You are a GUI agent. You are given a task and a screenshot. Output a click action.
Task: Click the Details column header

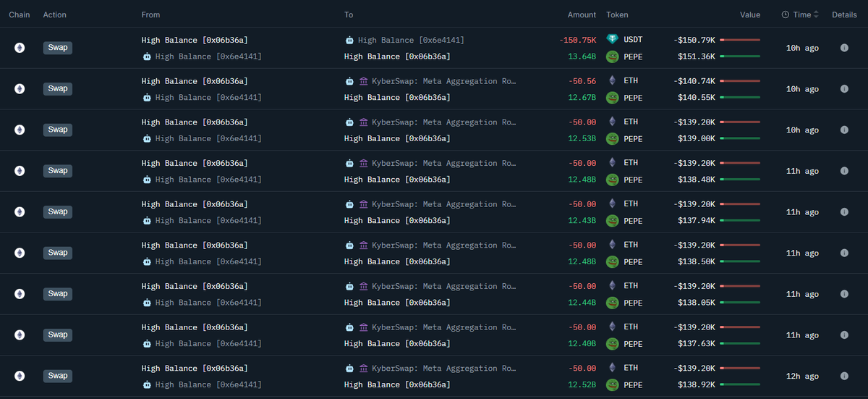[844, 14]
